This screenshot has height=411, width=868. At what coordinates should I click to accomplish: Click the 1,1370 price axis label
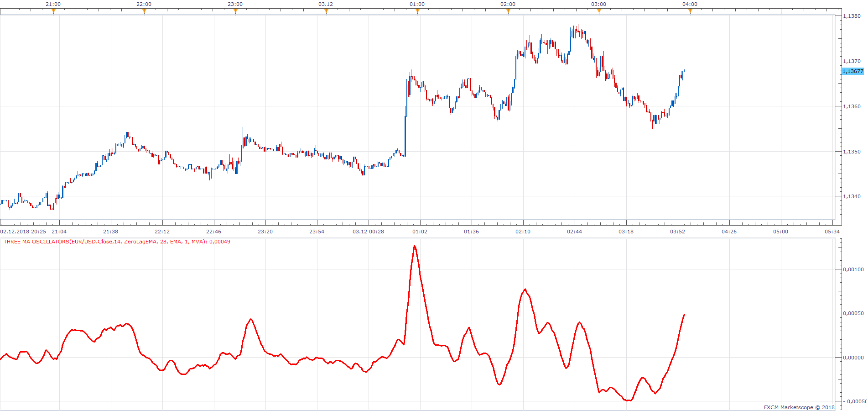pos(852,61)
